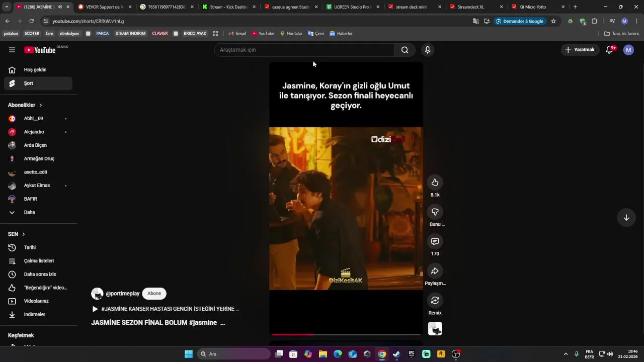Open the Chrome three-dot menu
This screenshot has width=644, height=362.
click(x=636, y=21)
